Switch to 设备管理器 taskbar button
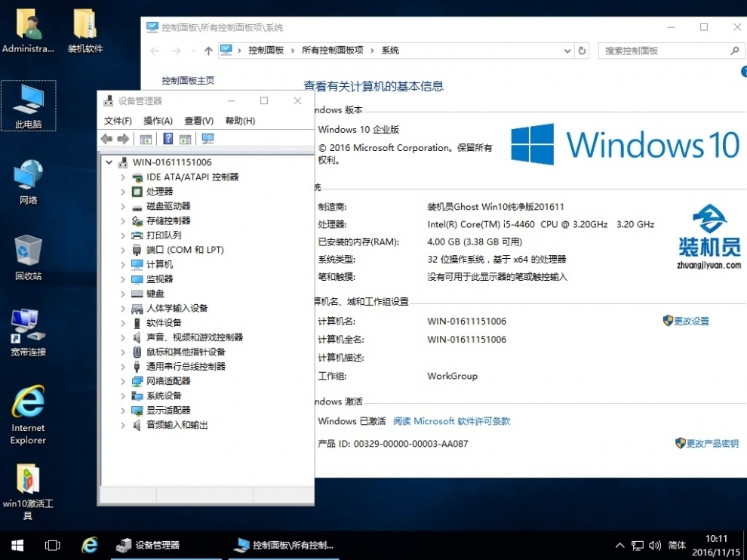The height and width of the screenshot is (560, 747). coord(166,545)
